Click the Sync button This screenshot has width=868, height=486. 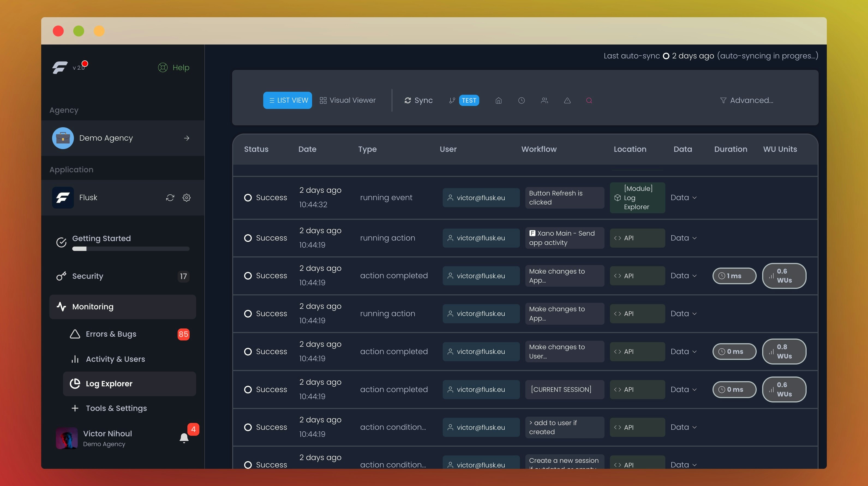click(x=418, y=100)
